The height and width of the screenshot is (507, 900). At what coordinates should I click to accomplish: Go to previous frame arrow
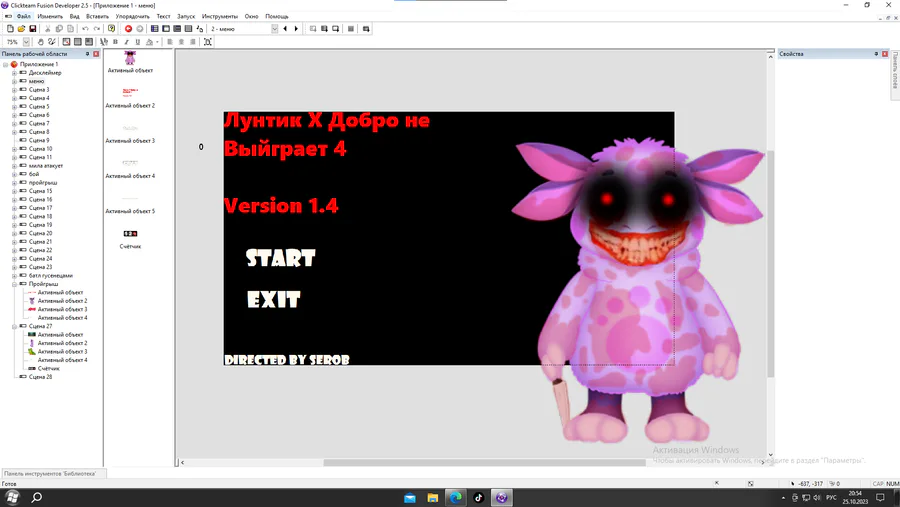[285, 29]
